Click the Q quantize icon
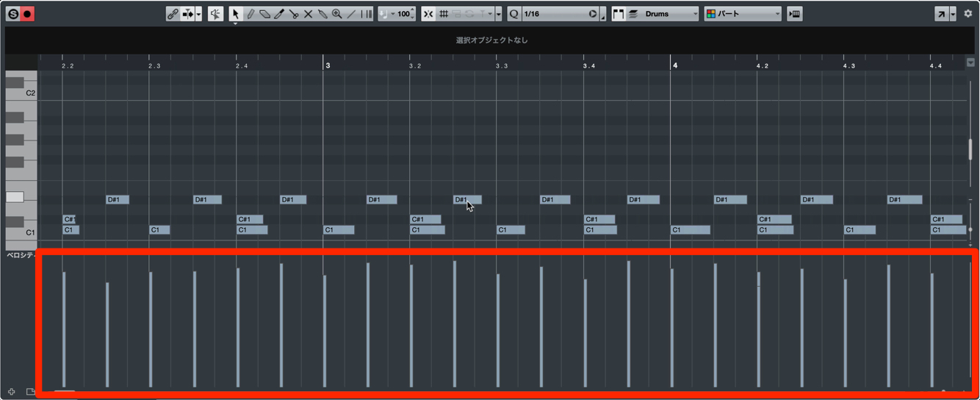This screenshot has height=400, width=980. tap(514, 14)
